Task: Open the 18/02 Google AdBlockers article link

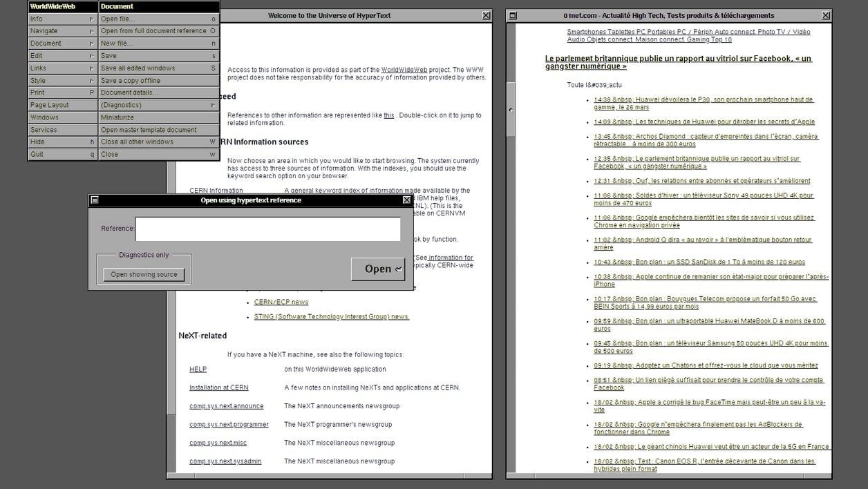Action: pos(698,428)
